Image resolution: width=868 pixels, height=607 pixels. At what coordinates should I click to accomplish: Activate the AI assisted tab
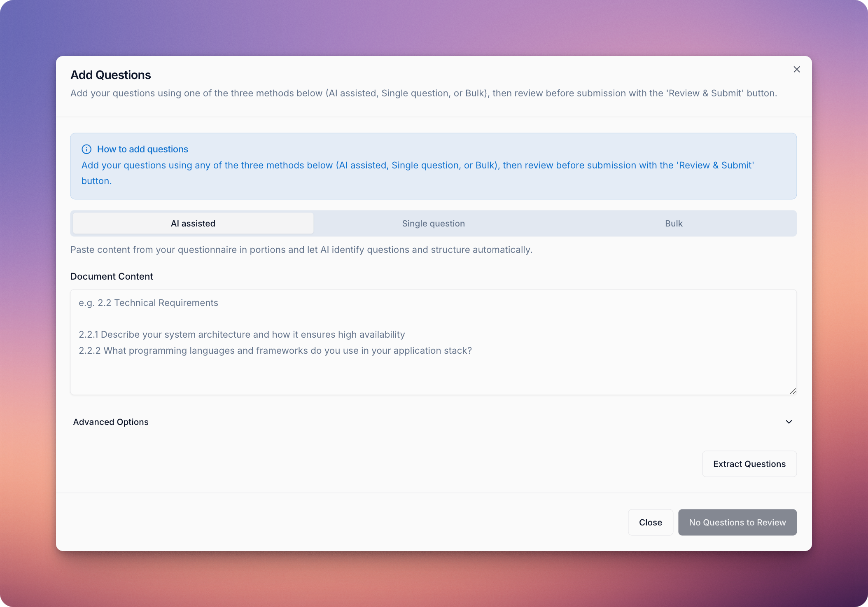point(192,223)
